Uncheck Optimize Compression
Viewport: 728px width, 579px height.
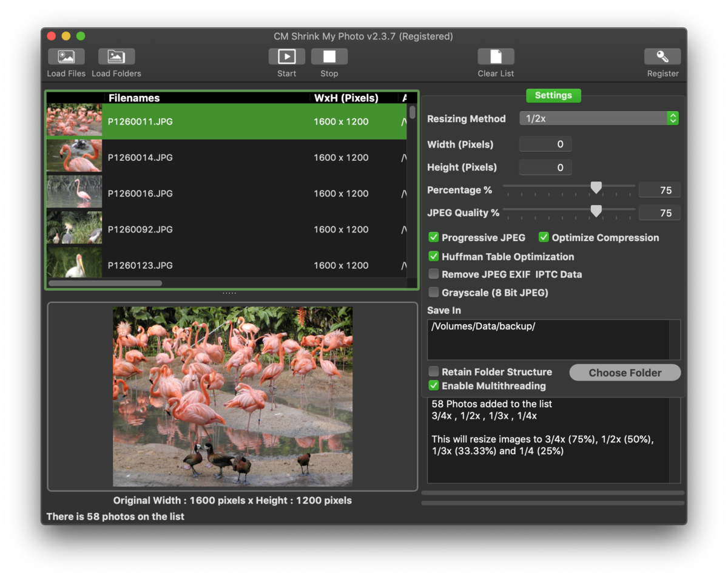[x=544, y=237]
